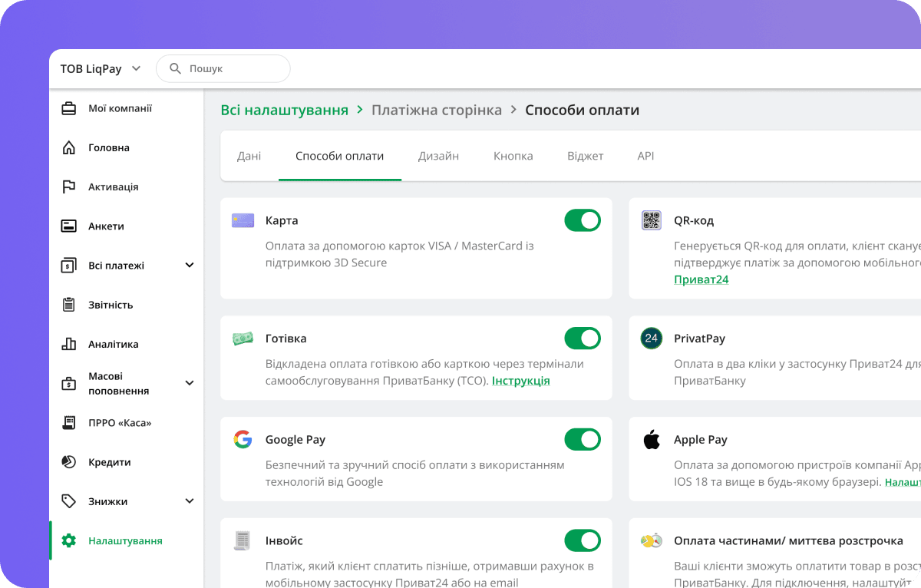Click the Аналітика bar chart icon
This screenshot has height=588, width=921.
(69, 344)
